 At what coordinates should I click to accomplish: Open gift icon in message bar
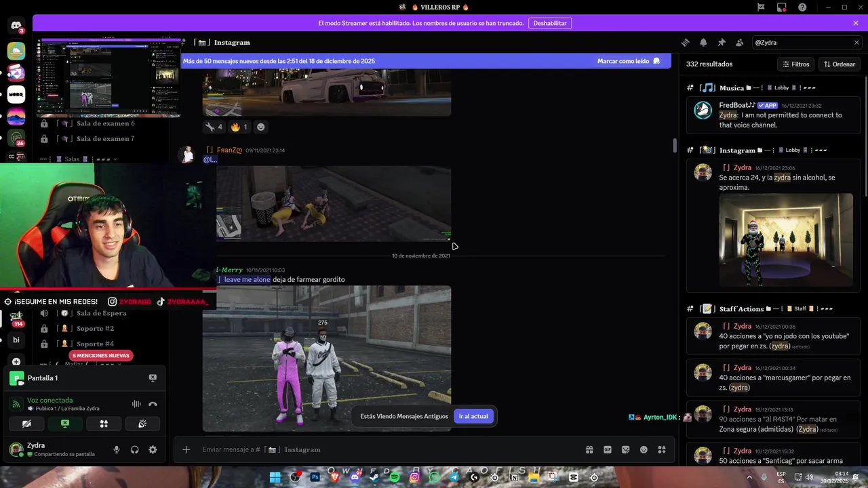coord(589,449)
